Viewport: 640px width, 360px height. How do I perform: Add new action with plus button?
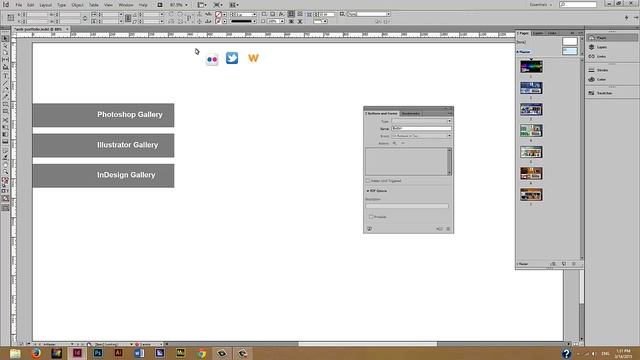pyautogui.click(x=395, y=143)
